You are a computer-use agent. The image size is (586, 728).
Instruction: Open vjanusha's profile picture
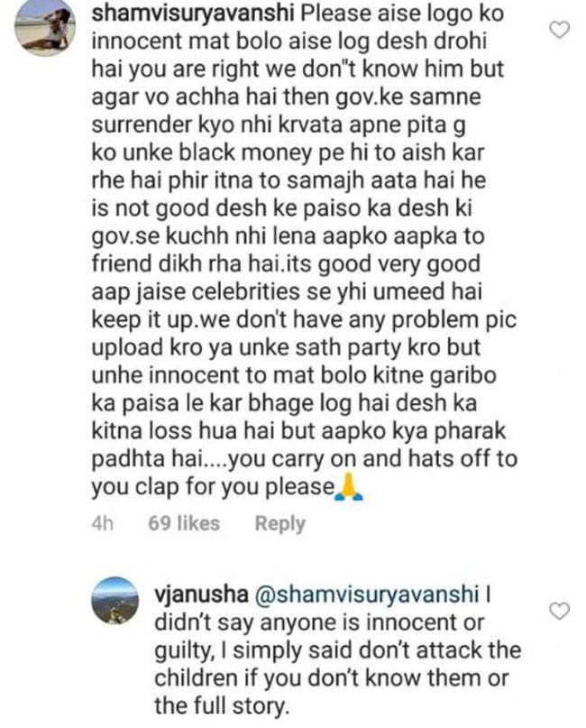tap(114, 600)
